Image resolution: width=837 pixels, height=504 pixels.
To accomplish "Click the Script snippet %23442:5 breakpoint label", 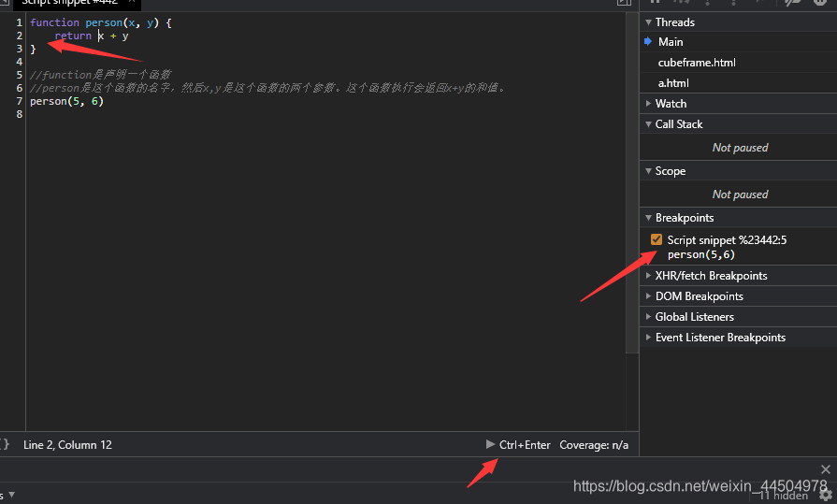I will click(727, 239).
